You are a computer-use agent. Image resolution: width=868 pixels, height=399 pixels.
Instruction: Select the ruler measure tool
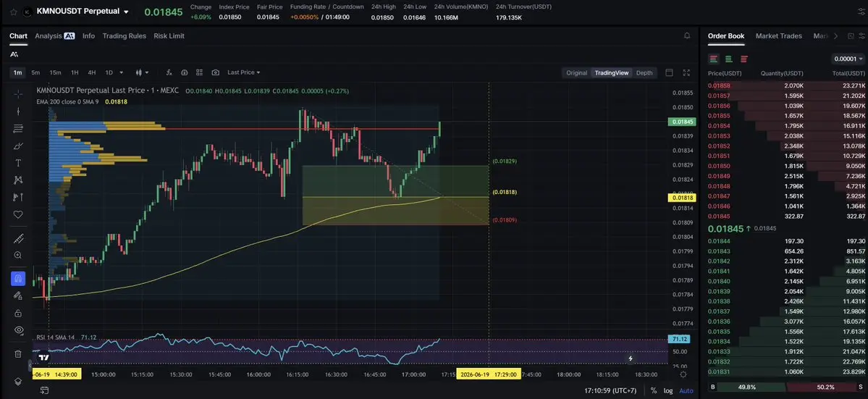click(x=18, y=238)
